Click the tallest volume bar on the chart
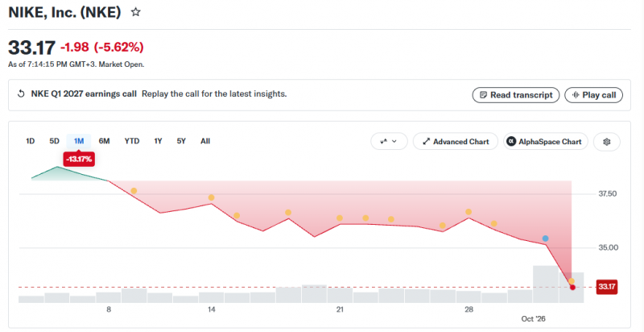 tap(546, 284)
